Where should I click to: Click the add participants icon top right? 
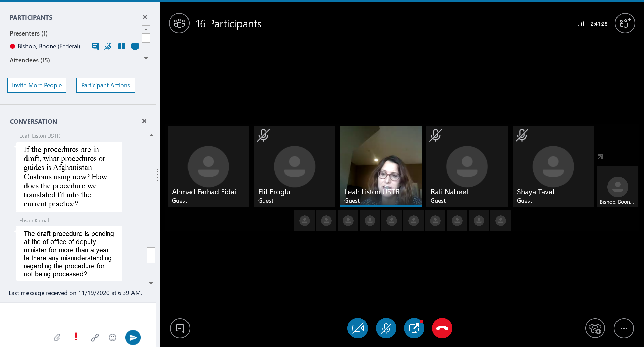[625, 23]
